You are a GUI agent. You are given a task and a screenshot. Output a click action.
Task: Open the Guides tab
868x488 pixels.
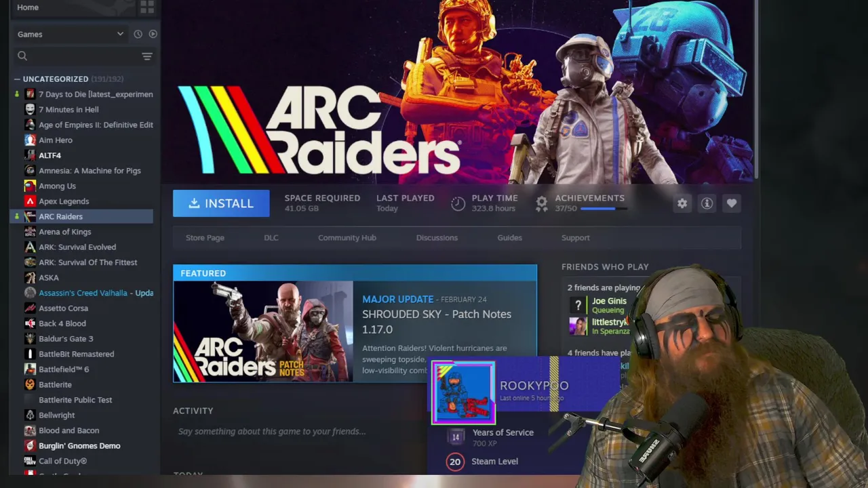click(x=509, y=238)
